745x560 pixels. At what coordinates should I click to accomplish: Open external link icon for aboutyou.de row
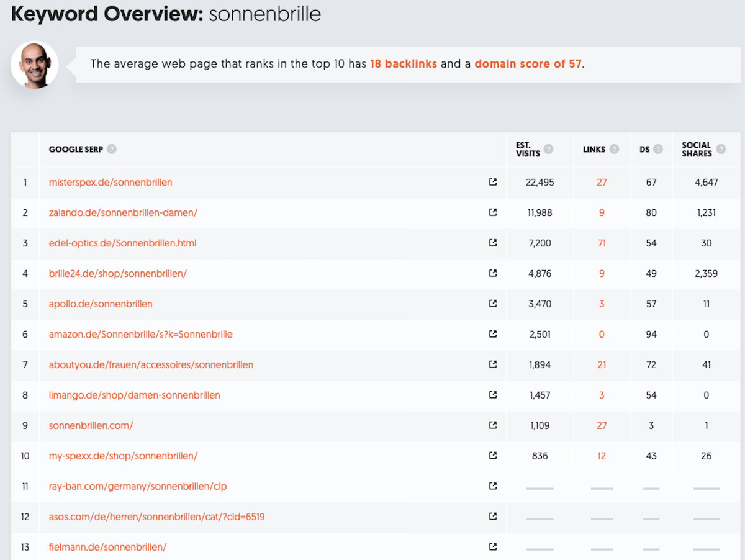[x=493, y=364]
